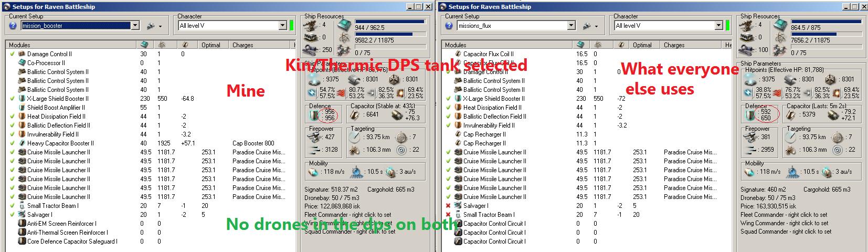Click the Defence shield icon beside 956
Image resolution: width=868 pixels, height=252 pixels.
tap(313, 114)
